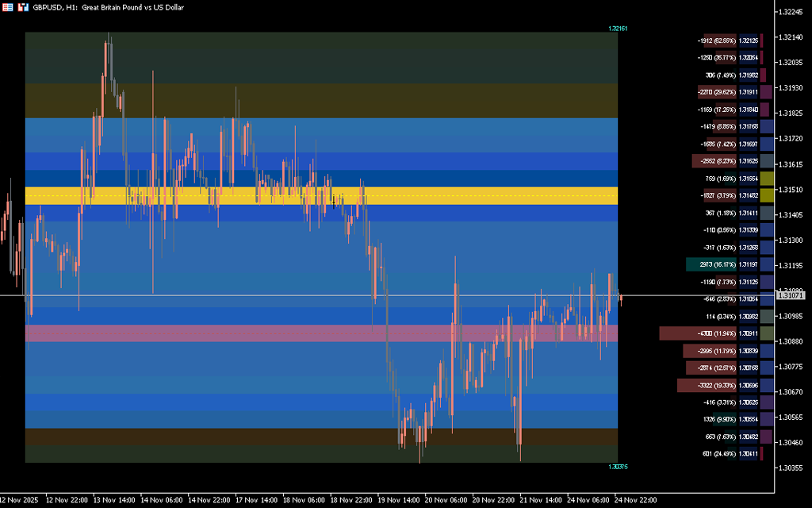This screenshot has width=812, height=508.
Task: Click the 13 Nov 14:00 time axis label
Action: (x=113, y=500)
